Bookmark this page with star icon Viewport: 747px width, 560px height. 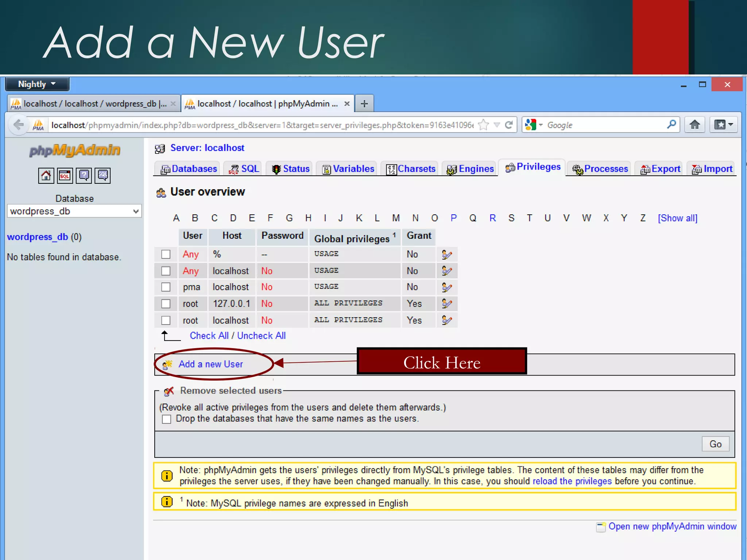(483, 125)
